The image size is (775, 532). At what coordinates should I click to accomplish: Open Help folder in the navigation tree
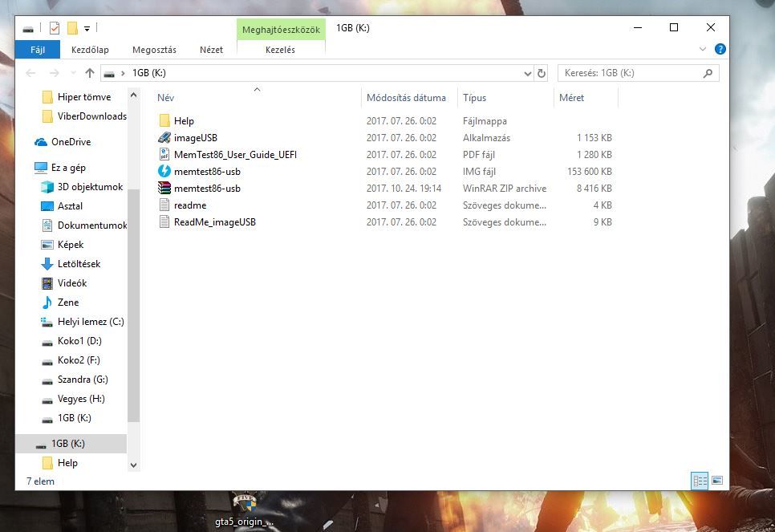67,463
